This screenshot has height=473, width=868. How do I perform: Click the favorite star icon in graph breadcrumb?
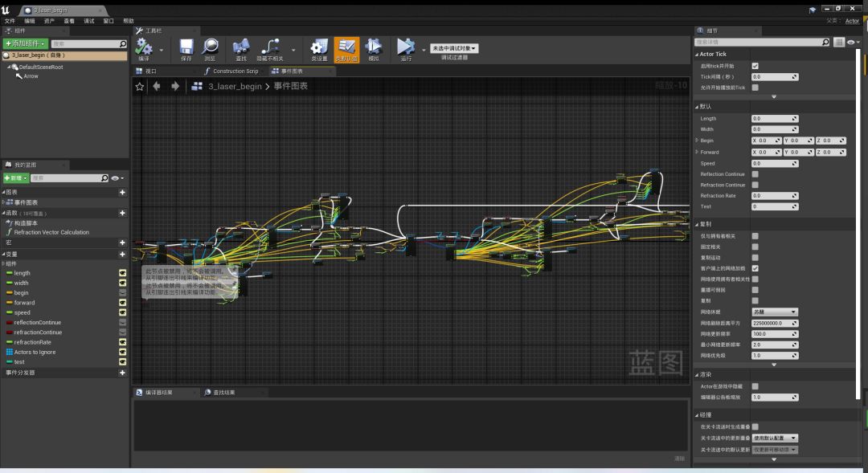[140, 86]
